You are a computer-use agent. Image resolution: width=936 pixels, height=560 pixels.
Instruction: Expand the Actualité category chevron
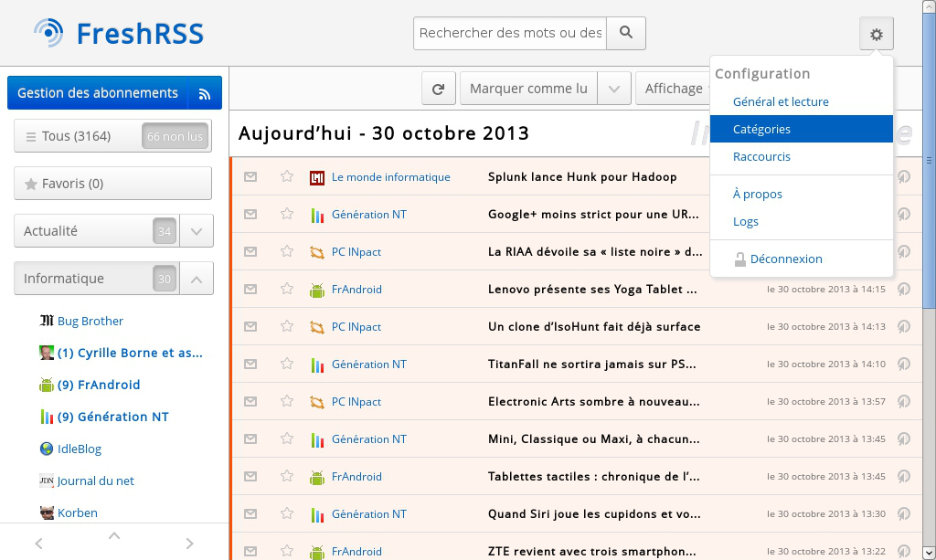(x=197, y=231)
